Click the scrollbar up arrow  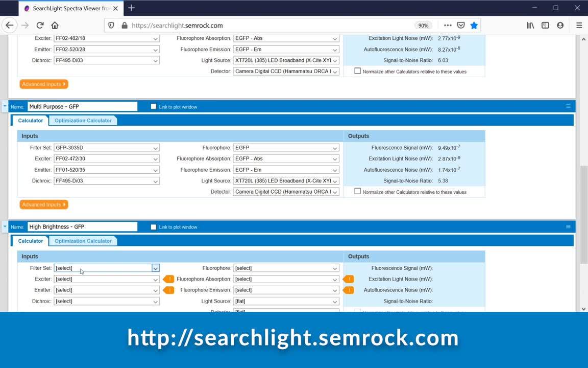click(x=583, y=39)
